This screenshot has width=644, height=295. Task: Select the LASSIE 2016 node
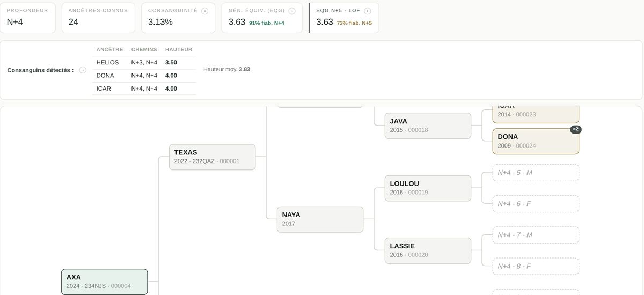(428, 250)
